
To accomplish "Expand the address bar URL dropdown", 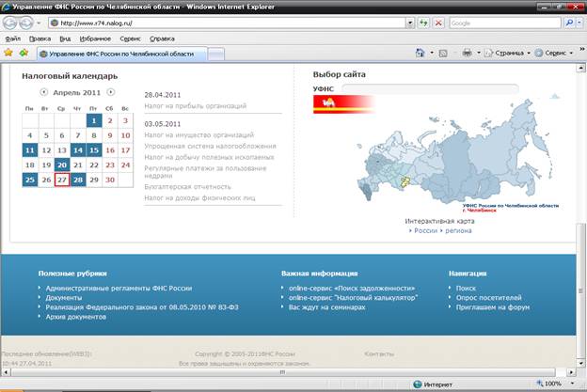I will 410,23.
